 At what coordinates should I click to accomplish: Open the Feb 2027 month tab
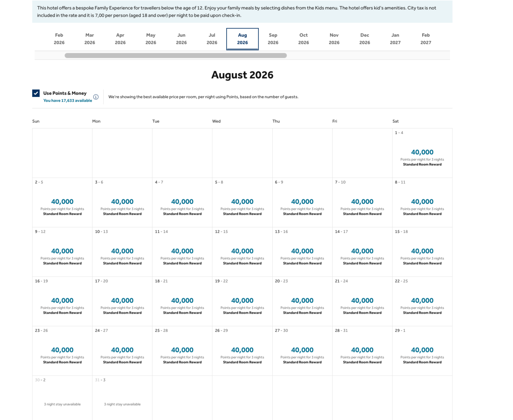coord(426,39)
